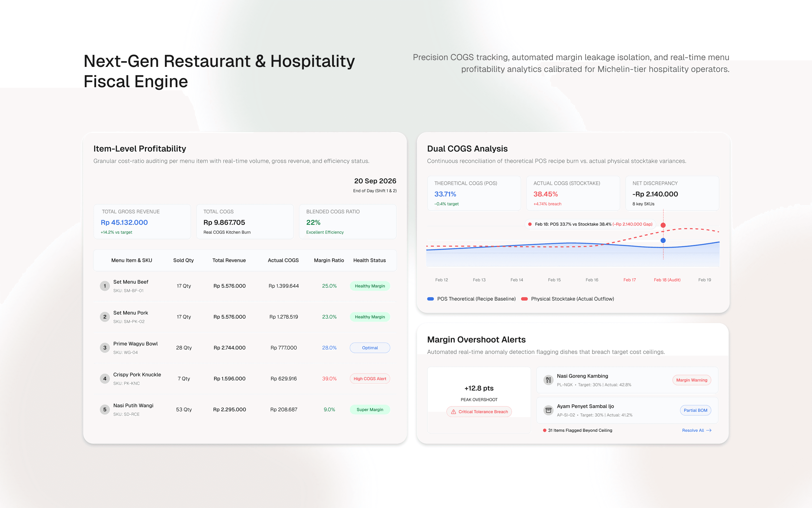Click the Margin Ratio column header
The width and height of the screenshot is (812, 508).
(329, 260)
